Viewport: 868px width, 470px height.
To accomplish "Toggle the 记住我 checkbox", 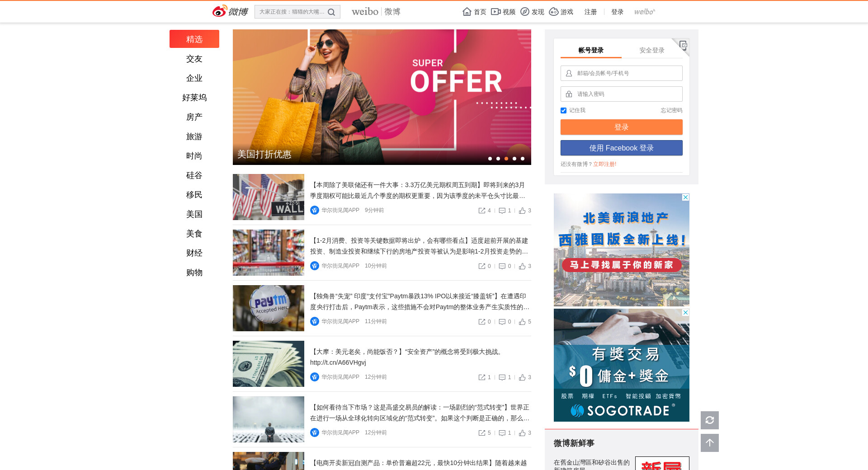I will 563,110.
